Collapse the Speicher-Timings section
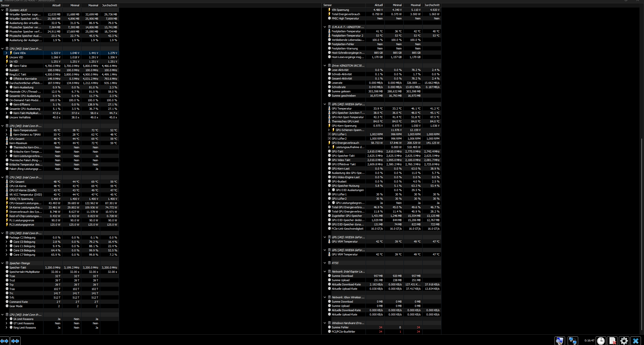Viewport: 644px width, 345px height. tap(3, 263)
